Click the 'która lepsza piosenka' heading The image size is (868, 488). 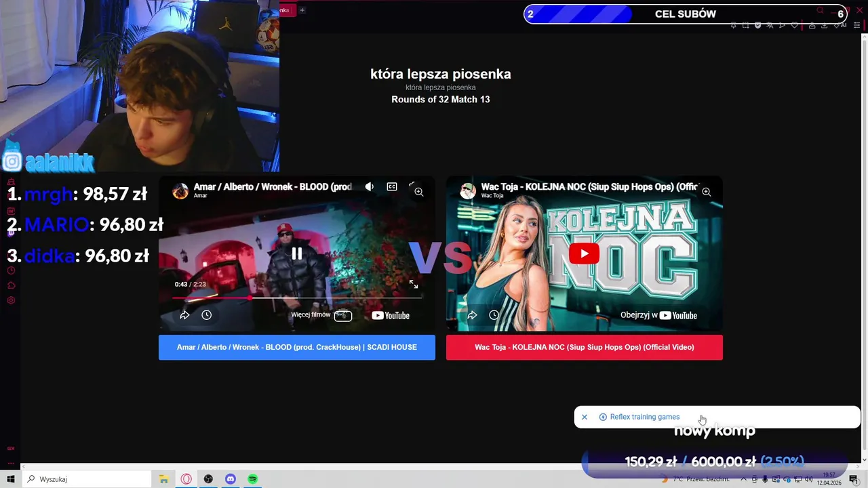[x=441, y=75]
